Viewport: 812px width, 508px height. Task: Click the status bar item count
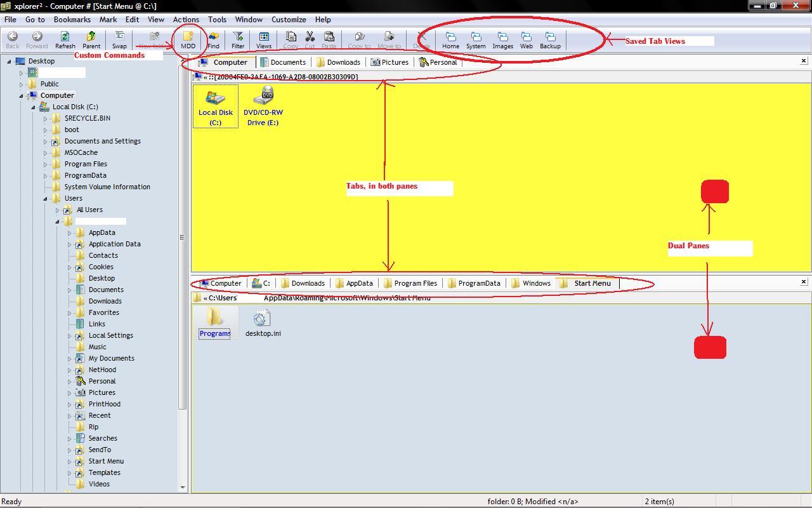coord(659,501)
